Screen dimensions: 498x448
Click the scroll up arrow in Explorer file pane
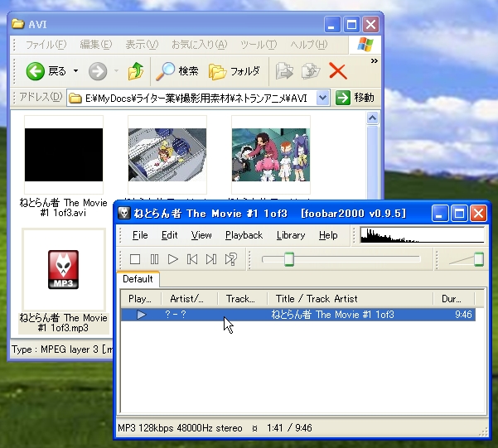click(373, 118)
